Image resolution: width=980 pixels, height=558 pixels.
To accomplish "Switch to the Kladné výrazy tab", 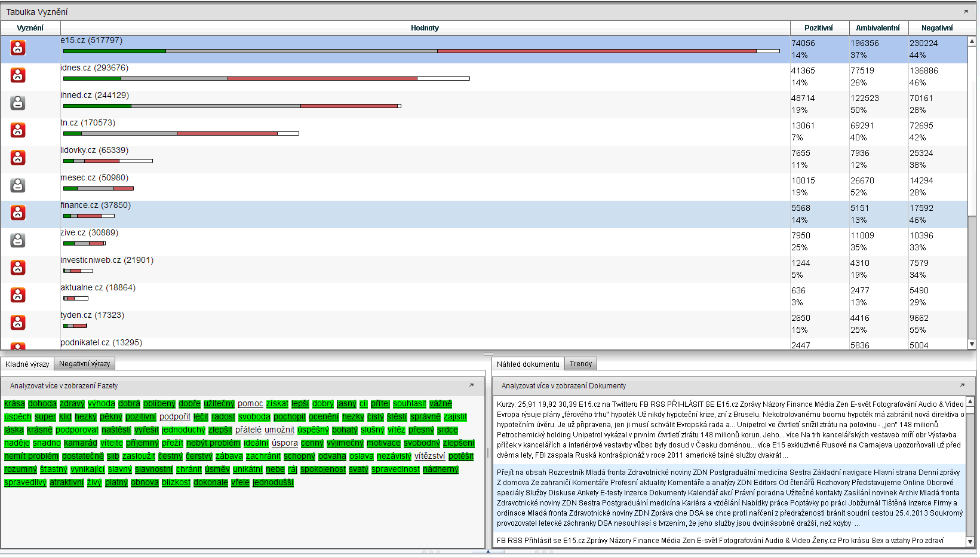I will pyautogui.click(x=27, y=364).
